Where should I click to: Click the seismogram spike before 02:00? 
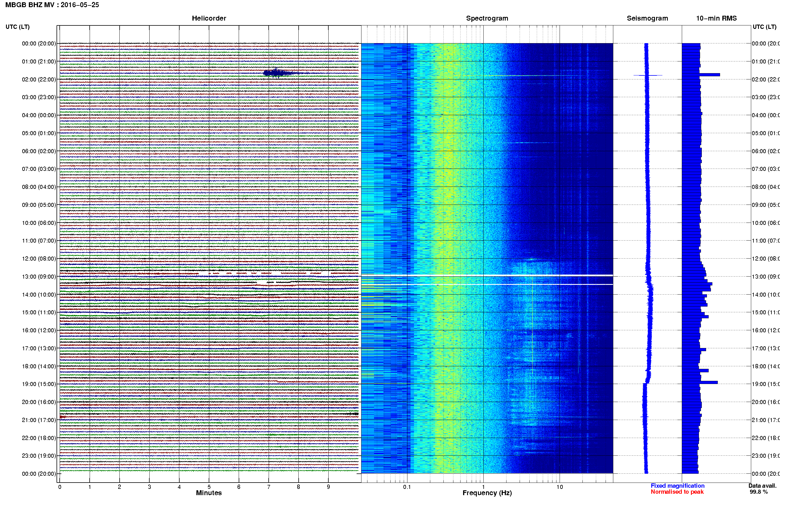coord(648,75)
